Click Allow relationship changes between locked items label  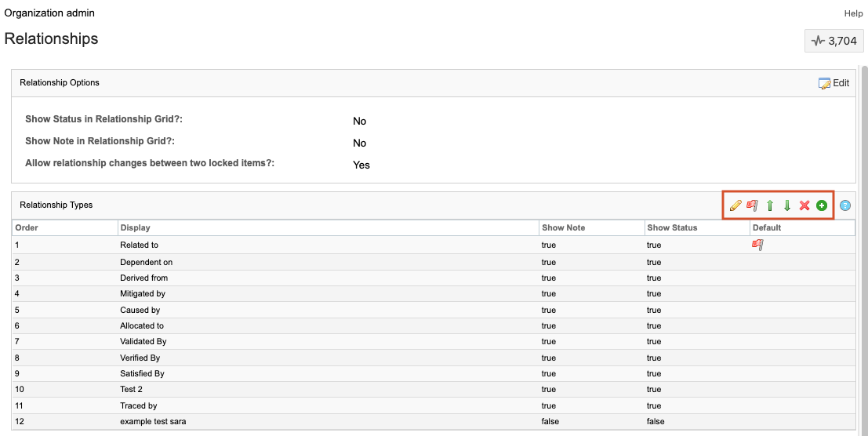coord(150,163)
